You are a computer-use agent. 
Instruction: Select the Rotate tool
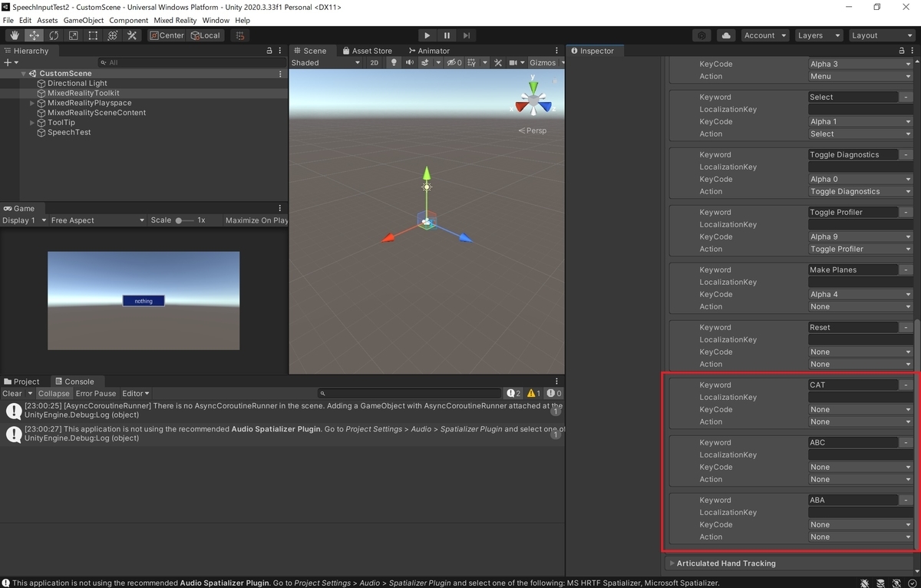pyautogui.click(x=54, y=35)
